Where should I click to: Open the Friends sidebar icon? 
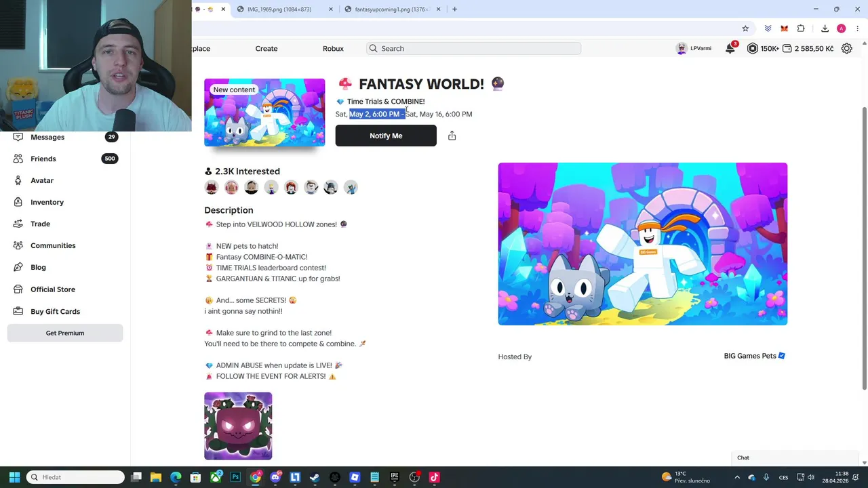(18, 159)
